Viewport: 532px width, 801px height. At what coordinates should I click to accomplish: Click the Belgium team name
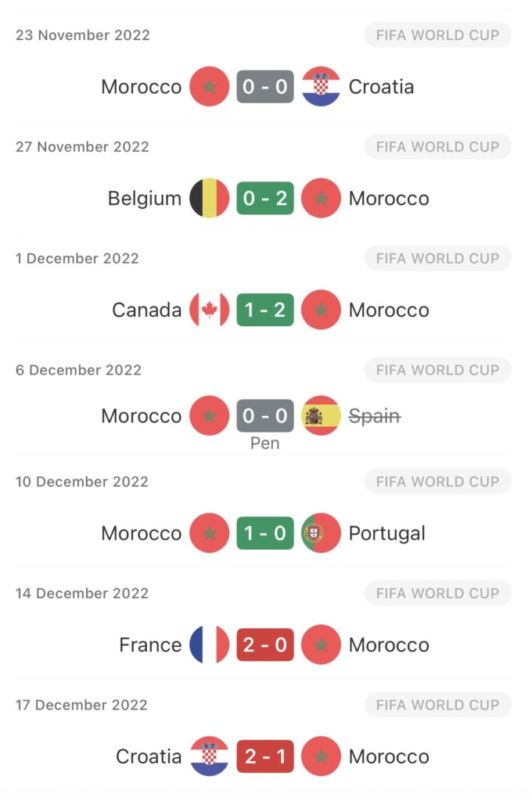tap(145, 199)
